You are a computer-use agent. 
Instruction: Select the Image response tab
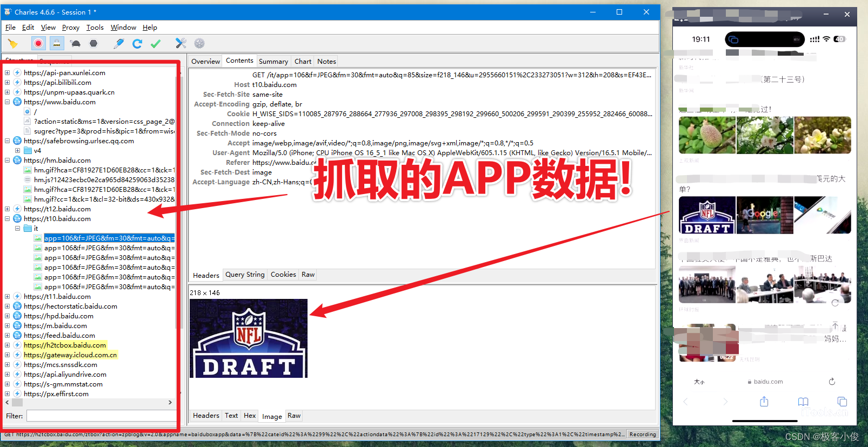pos(272,416)
